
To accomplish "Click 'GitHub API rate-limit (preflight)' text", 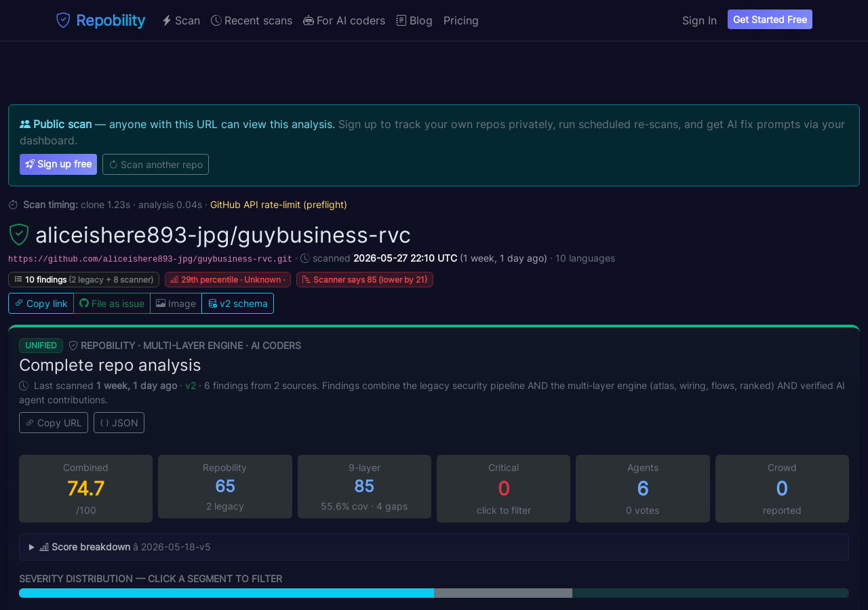I will coord(279,205).
